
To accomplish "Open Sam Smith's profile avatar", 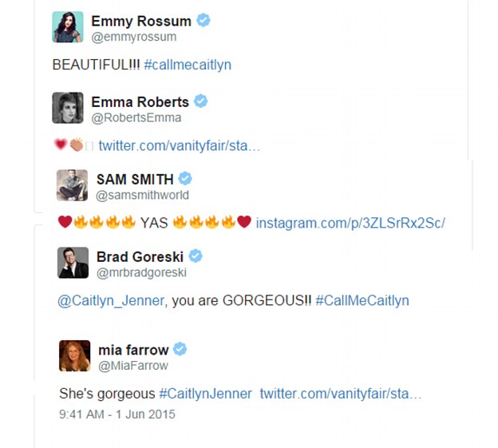I will point(72,185).
